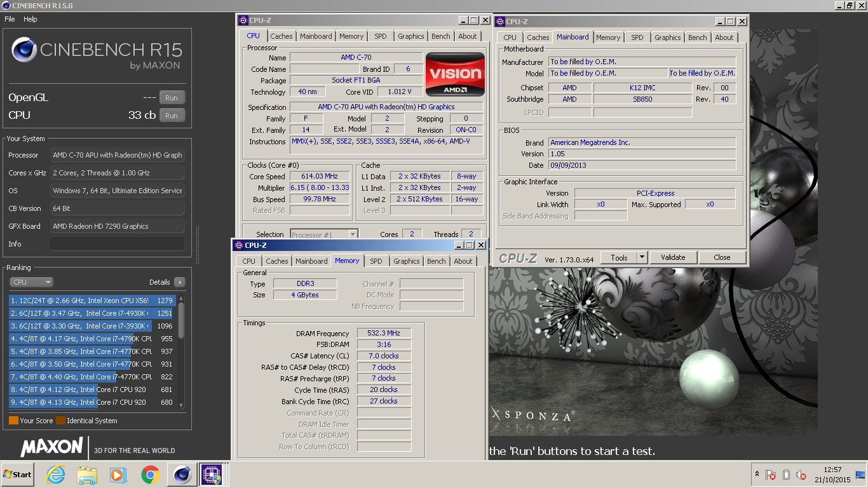Image resolution: width=868 pixels, height=488 pixels.
Task: Switch to the Bench tab in the CPU window
Action: (x=441, y=36)
